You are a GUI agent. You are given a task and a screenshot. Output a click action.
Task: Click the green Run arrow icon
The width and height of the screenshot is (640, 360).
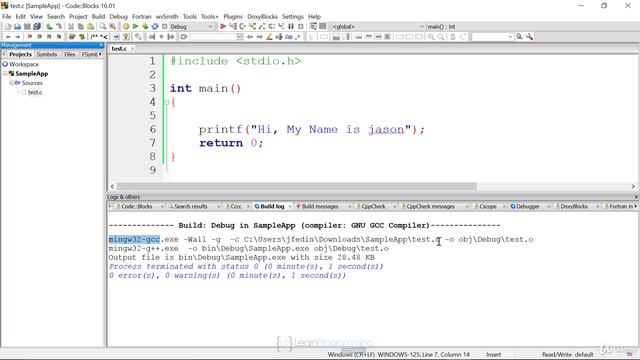click(135, 27)
